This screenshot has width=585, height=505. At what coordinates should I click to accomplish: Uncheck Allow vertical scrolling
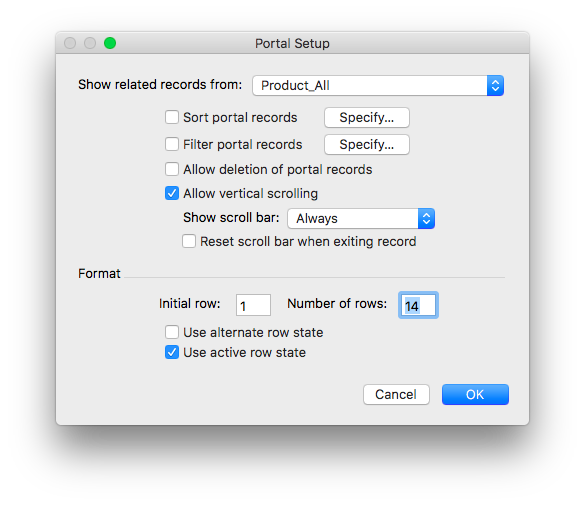pos(172,193)
